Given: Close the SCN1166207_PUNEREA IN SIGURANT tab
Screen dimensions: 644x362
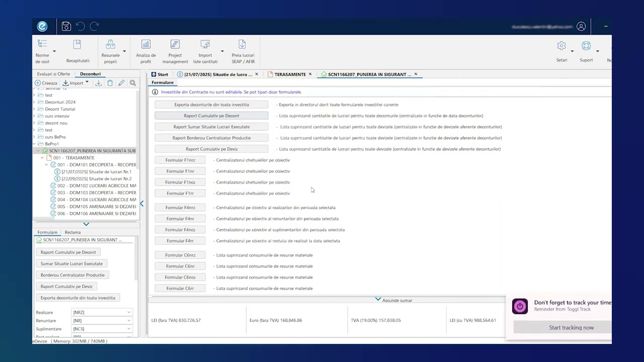Looking at the screenshot, I should (416, 74).
